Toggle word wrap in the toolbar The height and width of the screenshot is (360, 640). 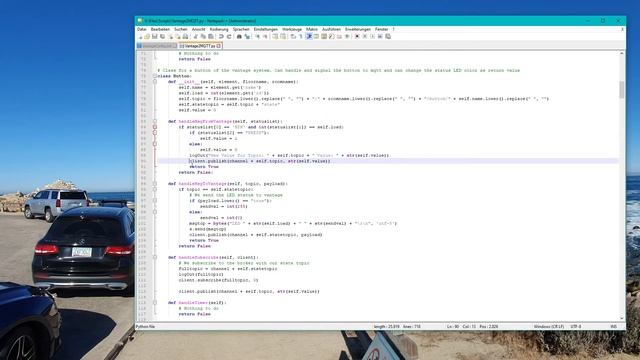pos(293,36)
